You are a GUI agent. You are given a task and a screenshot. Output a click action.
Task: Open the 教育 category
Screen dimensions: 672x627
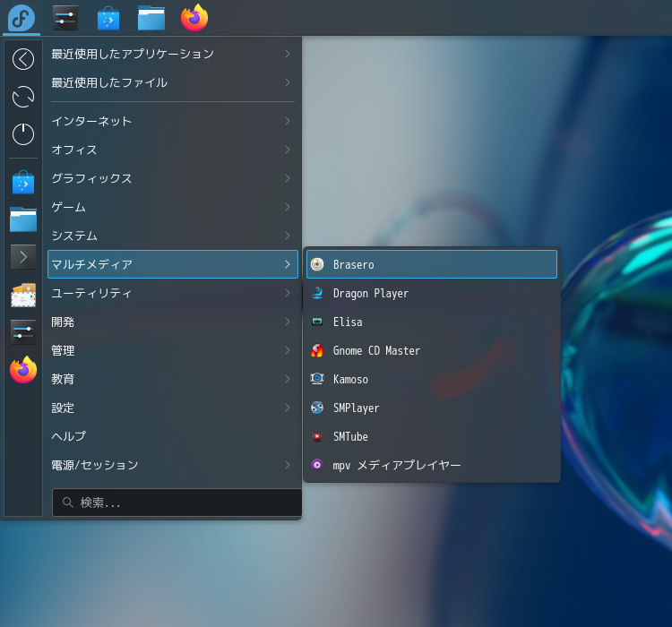point(173,379)
